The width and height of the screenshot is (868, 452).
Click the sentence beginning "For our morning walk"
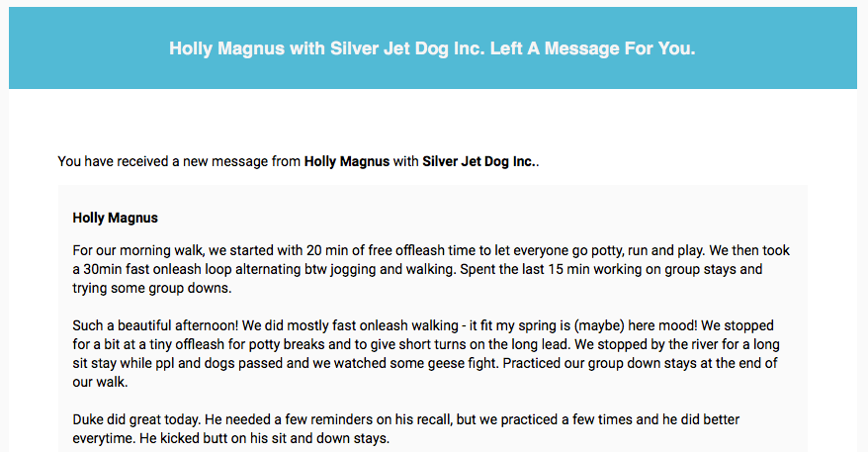coord(389,250)
